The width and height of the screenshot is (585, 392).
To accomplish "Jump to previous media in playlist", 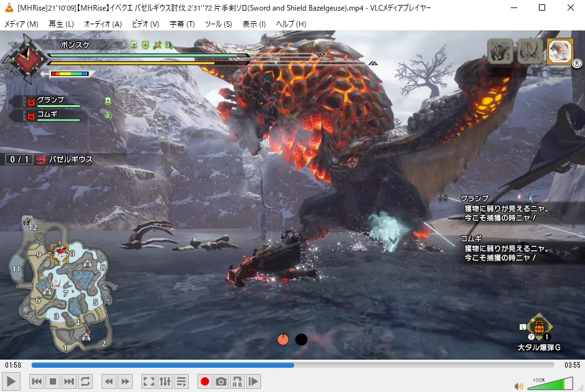I will tap(37, 381).
